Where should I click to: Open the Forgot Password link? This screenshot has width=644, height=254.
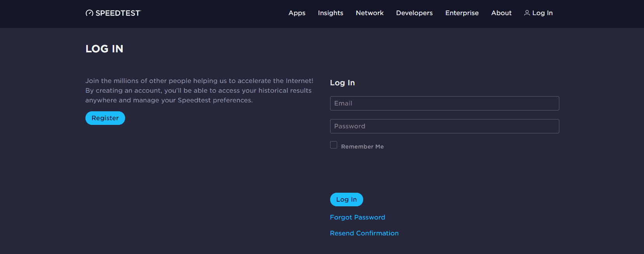pos(358,218)
